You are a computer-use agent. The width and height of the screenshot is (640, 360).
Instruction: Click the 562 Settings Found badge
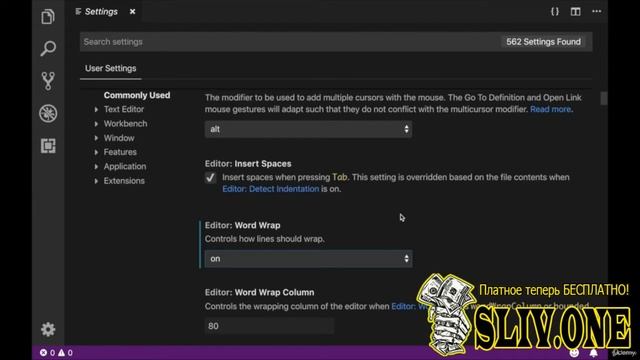pos(543,42)
